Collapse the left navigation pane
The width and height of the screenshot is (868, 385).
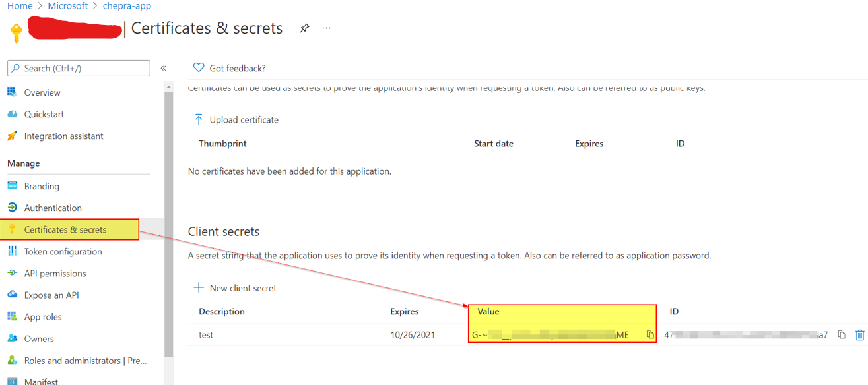pyautogui.click(x=163, y=68)
